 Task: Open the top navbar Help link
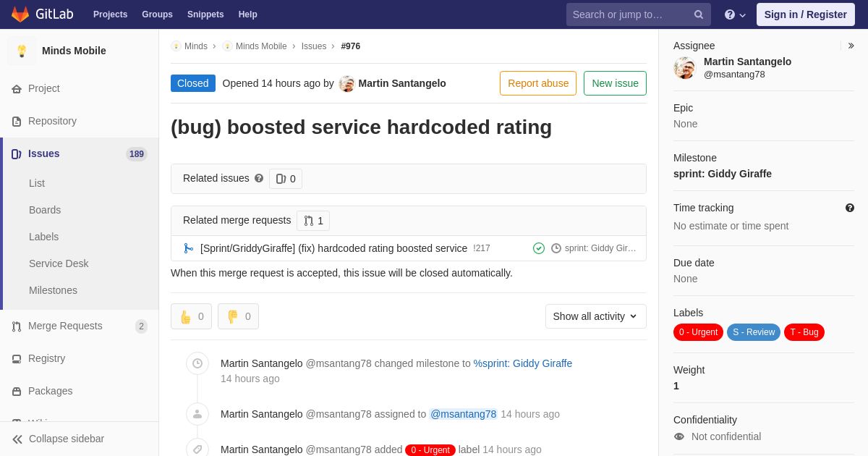point(248,14)
